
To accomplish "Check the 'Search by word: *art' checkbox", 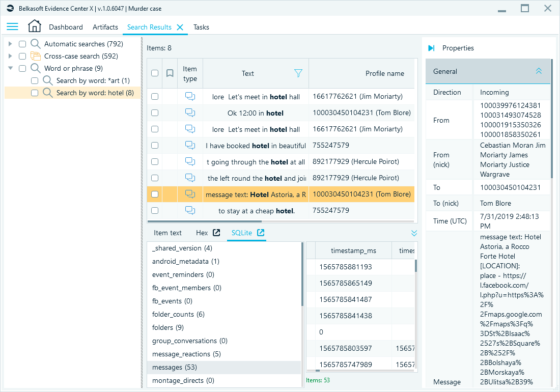I will (35, 80).
